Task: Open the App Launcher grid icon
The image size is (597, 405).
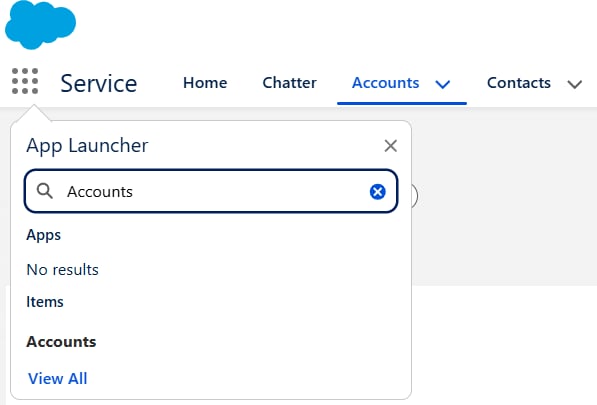Action: [x=25, y=81]
